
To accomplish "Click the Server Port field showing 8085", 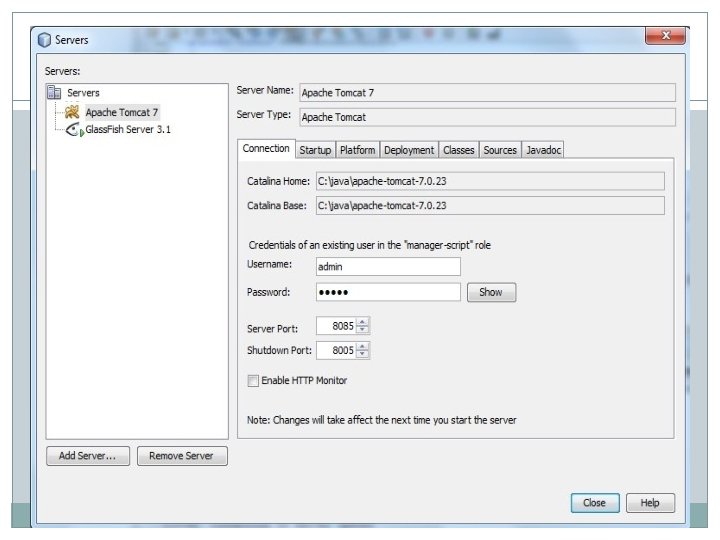I will [336, 326].
